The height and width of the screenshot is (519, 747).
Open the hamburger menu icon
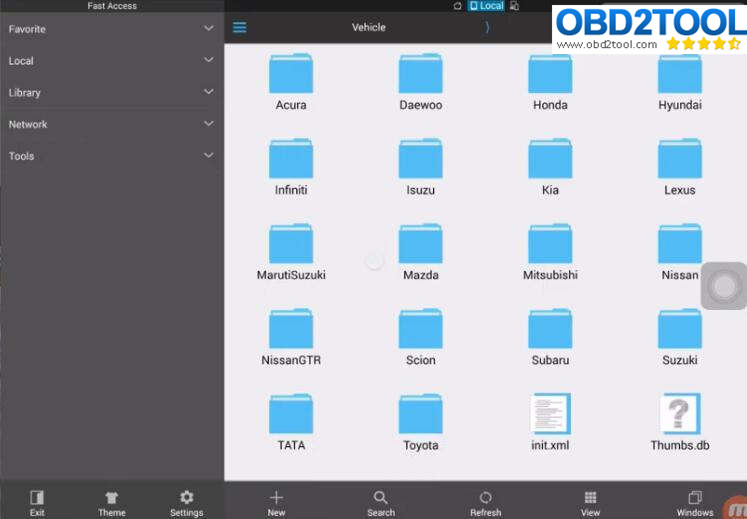coord(240,27)
